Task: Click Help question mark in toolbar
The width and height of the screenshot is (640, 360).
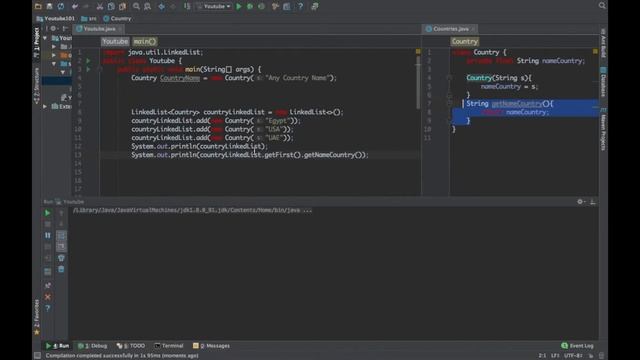Action: tap(300, 6)
